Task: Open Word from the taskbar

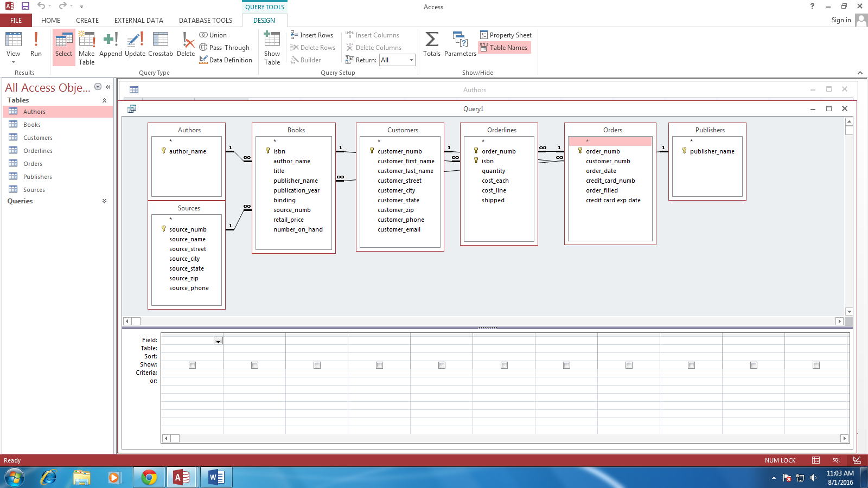Action: 216,477
